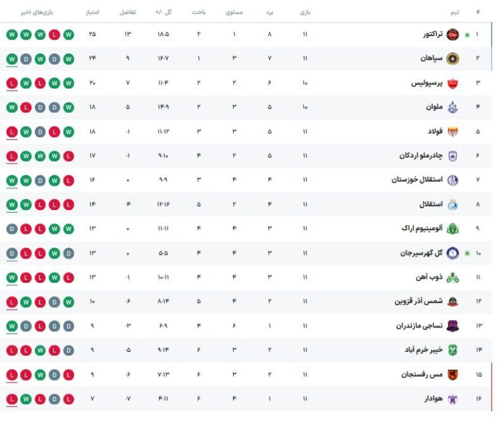Click Tractor's red loss result badge
Image resolution: width=504 pixels, height=424 pixels.
pyautogui.click(x=54, y=34)
